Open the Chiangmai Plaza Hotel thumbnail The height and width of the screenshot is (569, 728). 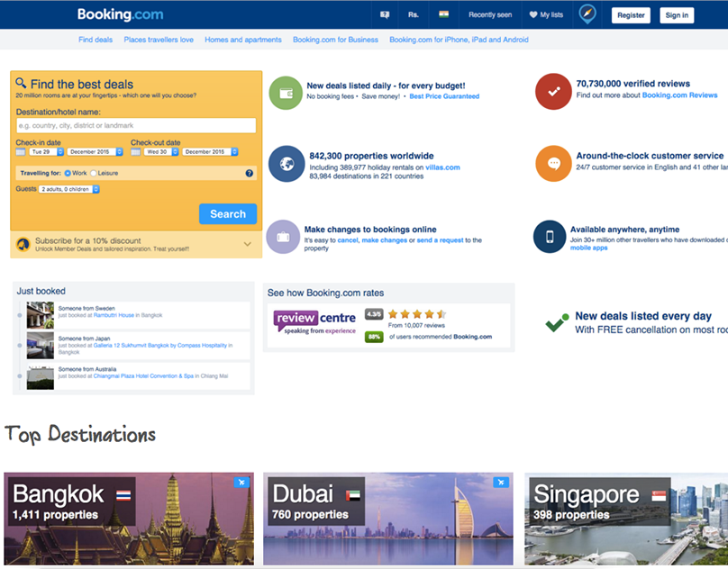[x=41, y=376]
